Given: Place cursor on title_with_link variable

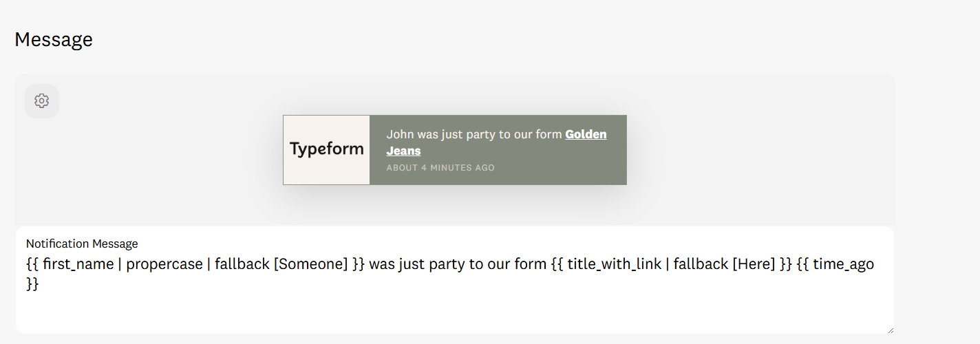Looking at the screenshot, I should click(614, 265).
